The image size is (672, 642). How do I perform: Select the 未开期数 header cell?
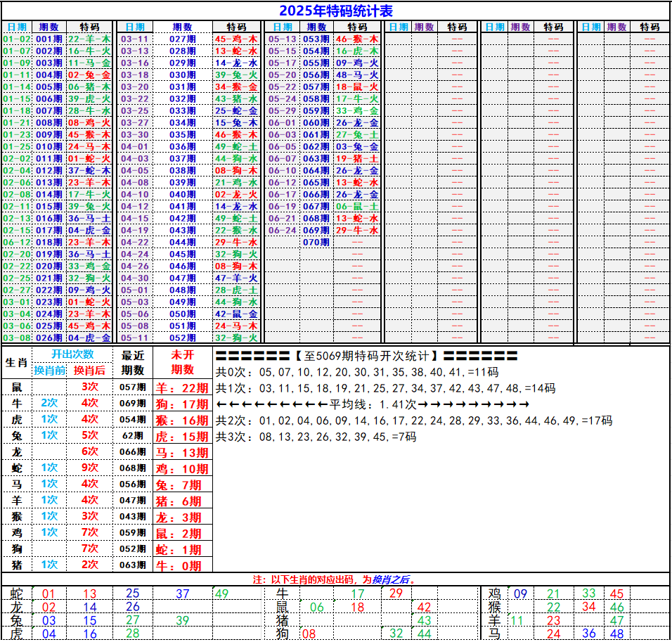click(182, 362)
